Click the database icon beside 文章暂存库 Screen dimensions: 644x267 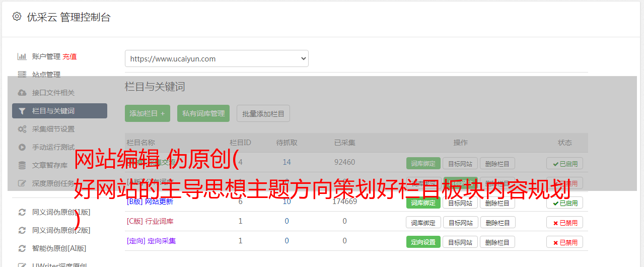click(22, 165)
